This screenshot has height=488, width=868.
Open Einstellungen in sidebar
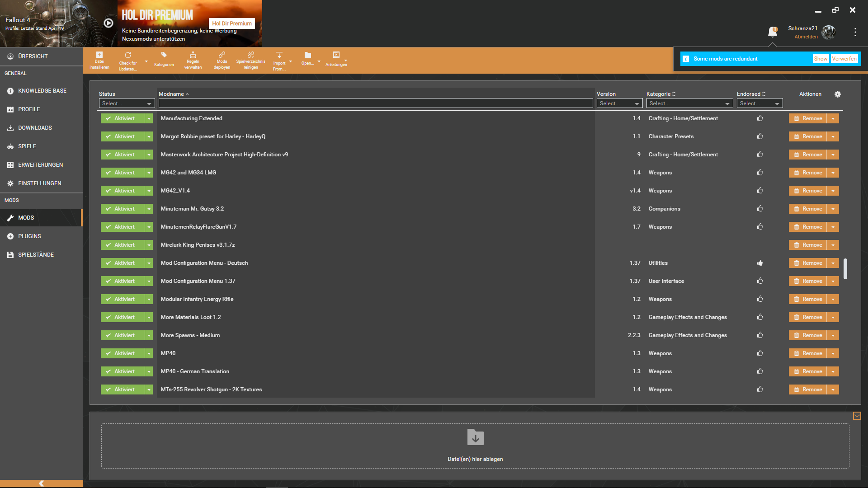click(x=41, y=183)
